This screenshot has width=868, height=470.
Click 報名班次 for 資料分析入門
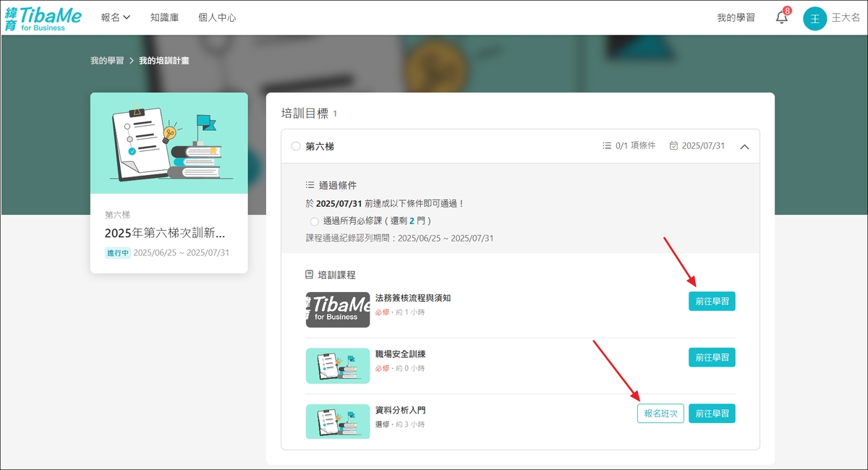[x=660, y=414]
